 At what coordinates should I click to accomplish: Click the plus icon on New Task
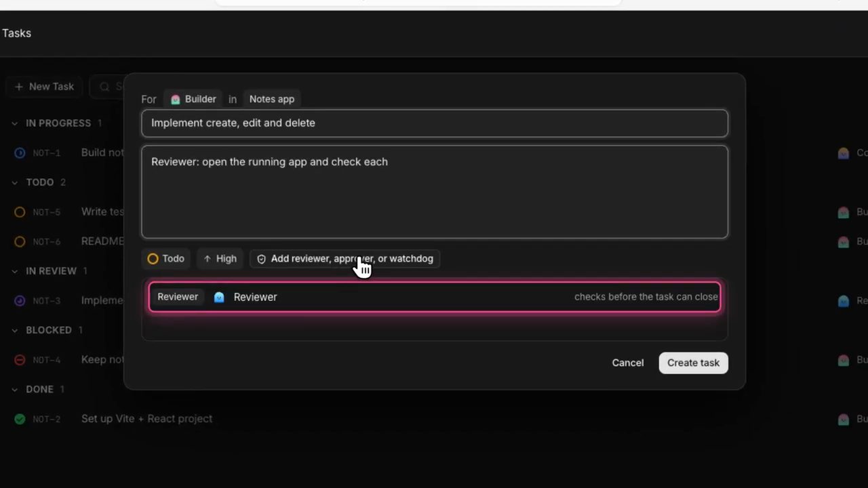point(19,87)
